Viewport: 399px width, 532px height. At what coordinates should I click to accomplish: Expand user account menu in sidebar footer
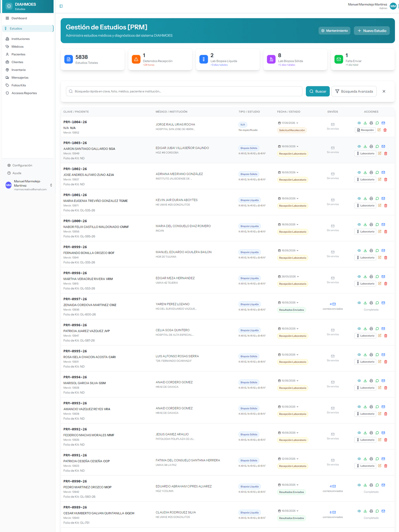(51, 185)
